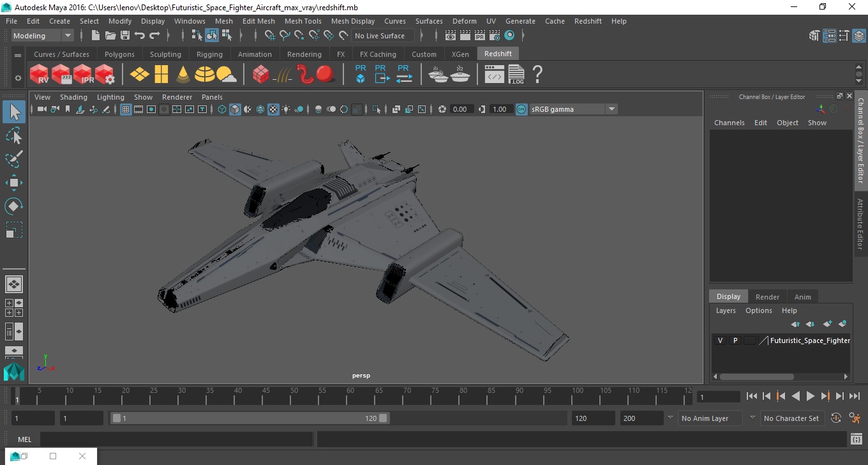Open the viewport Panels menu
The width and height of the screenshot is (868, 465).
(212, 97)
